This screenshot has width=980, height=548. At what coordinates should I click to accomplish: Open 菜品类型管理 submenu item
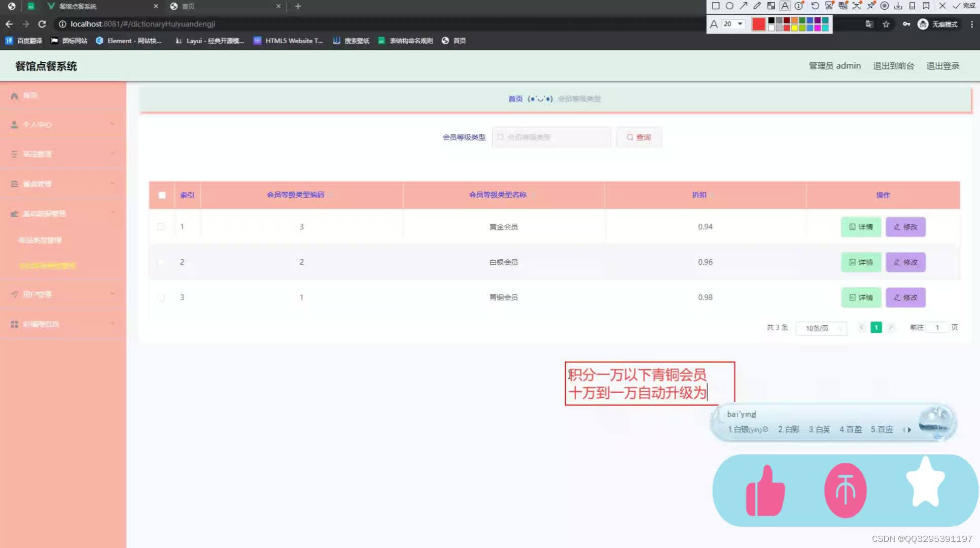[x=40, y=240]
